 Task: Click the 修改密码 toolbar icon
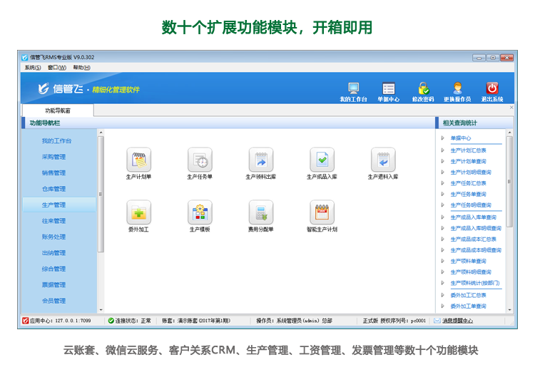(x=423, y=91)
